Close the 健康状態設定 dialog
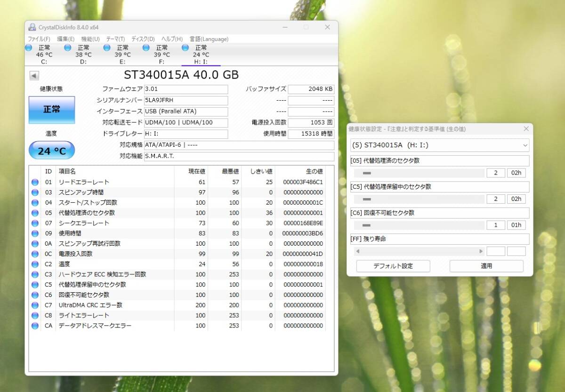The image size is (565, 392). (x=526, y=129)
